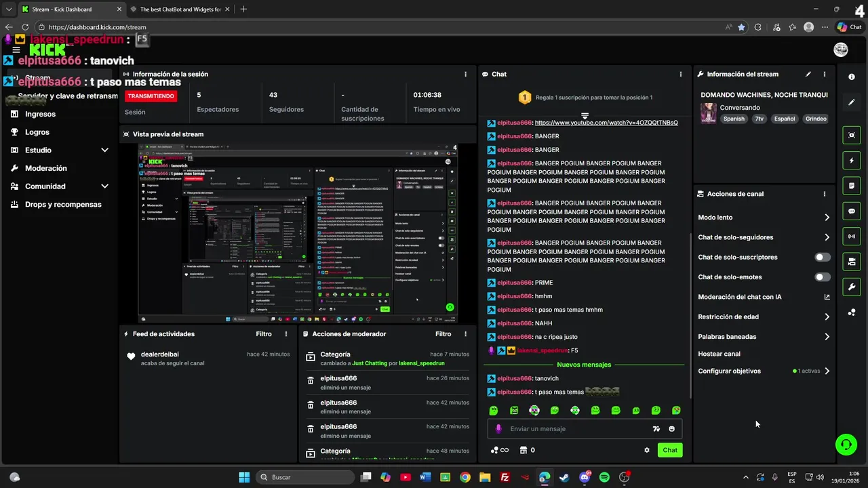Open Steam from the Windows taskbar

[564, 477]
